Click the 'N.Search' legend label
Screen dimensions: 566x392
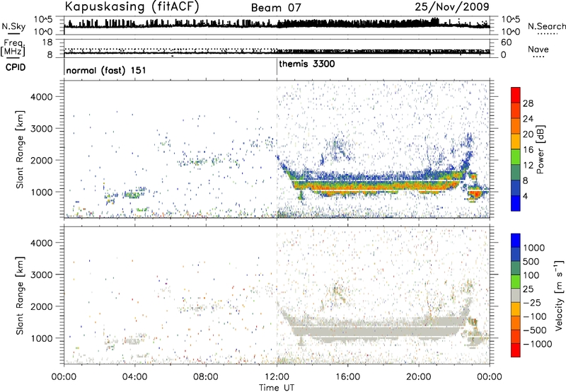[546, 26]
